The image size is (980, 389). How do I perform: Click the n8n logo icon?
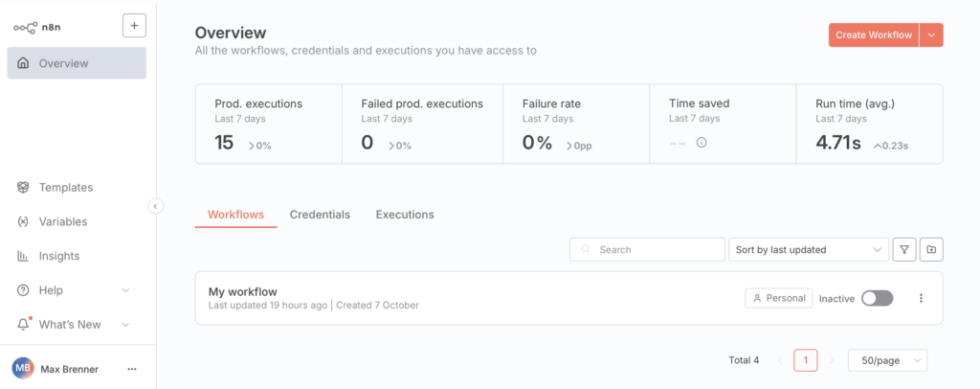[x=24, y=27]
